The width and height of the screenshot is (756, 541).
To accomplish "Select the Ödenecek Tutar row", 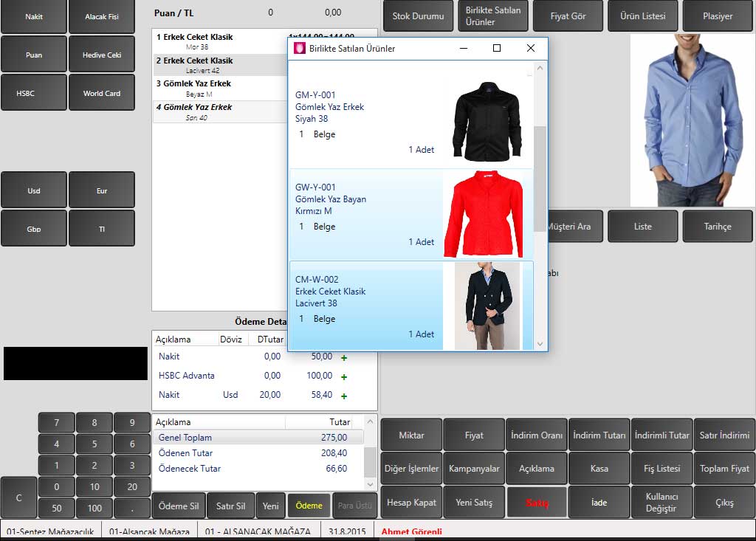I will [x=258, y=468].
